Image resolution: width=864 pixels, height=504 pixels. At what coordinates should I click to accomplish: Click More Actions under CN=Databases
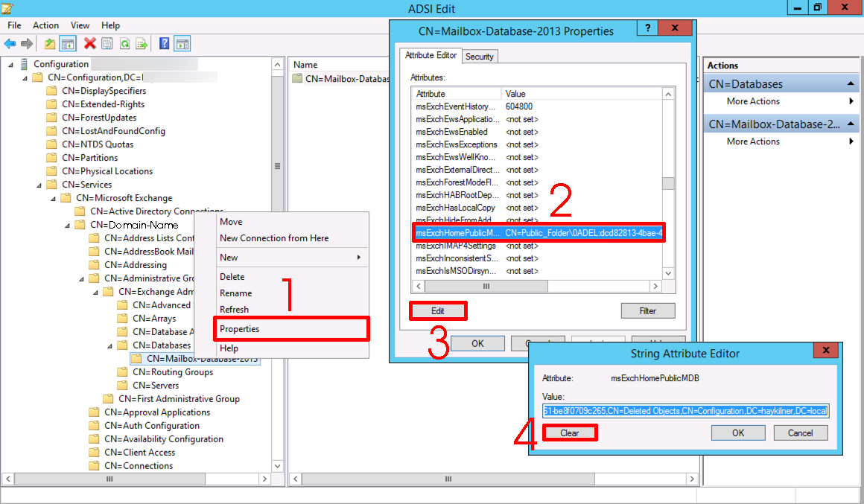tap(753, 101)
